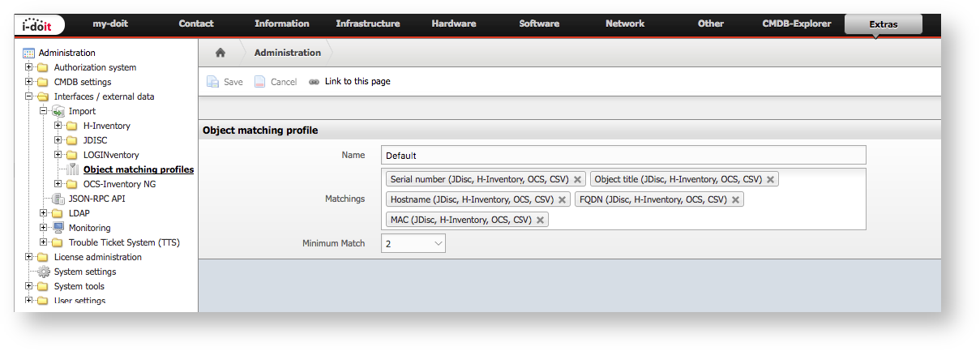This screenshot has height=351, width=980.
Task: Click the JDISC folder icon
Action: pyautogui.click(x=72, y=140)
